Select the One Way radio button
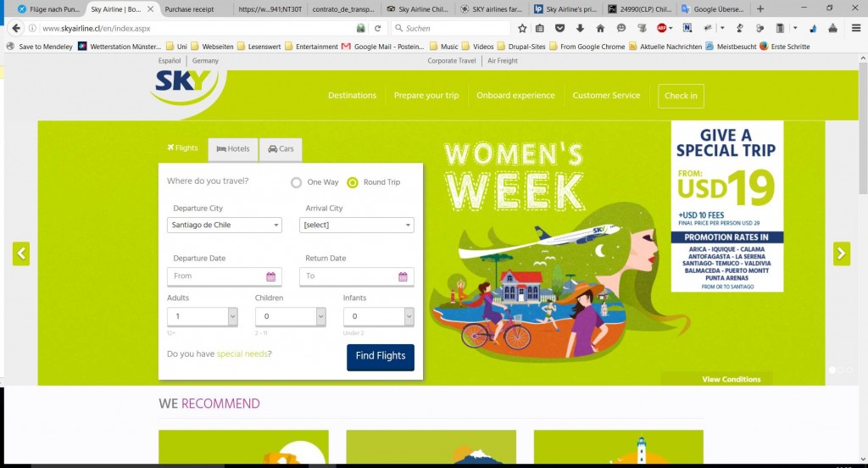 (x=296, y=182)
